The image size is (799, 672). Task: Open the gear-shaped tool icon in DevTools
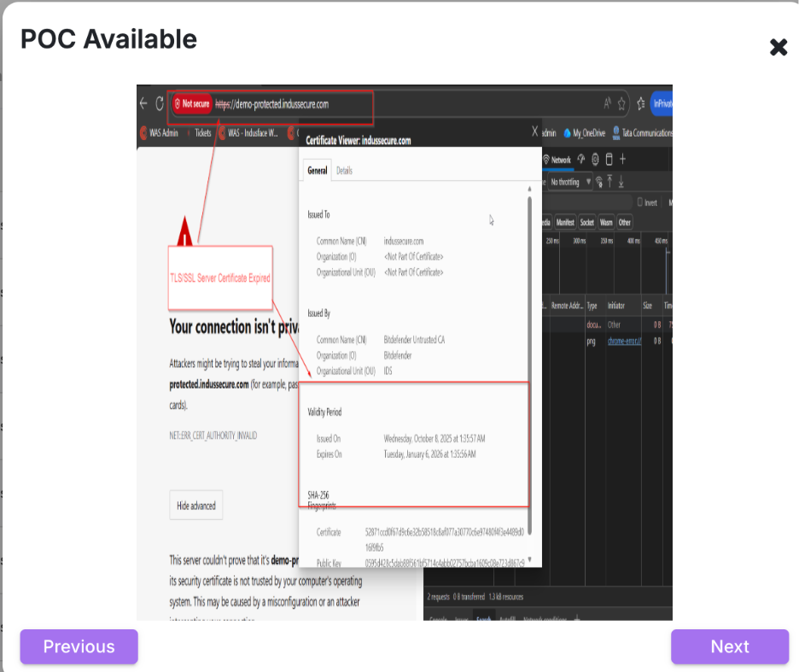(595, 160)
